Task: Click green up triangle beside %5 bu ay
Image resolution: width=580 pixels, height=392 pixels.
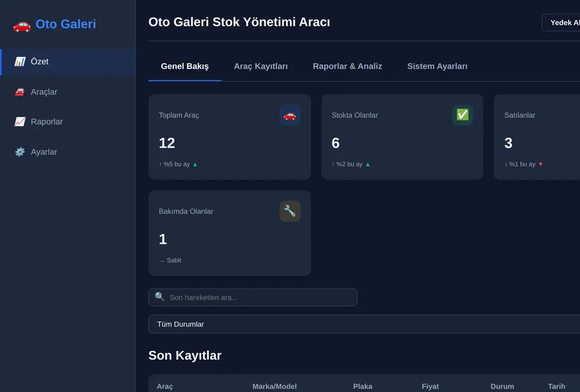Action: coord(195,164)
